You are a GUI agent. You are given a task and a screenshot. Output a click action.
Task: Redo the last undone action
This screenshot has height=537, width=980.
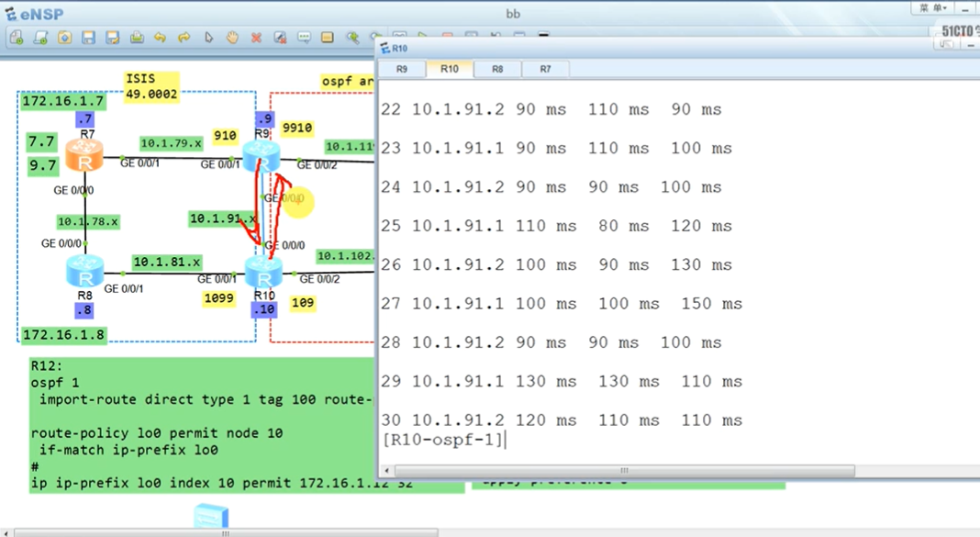pyautogui.click(x=184, y=38)
